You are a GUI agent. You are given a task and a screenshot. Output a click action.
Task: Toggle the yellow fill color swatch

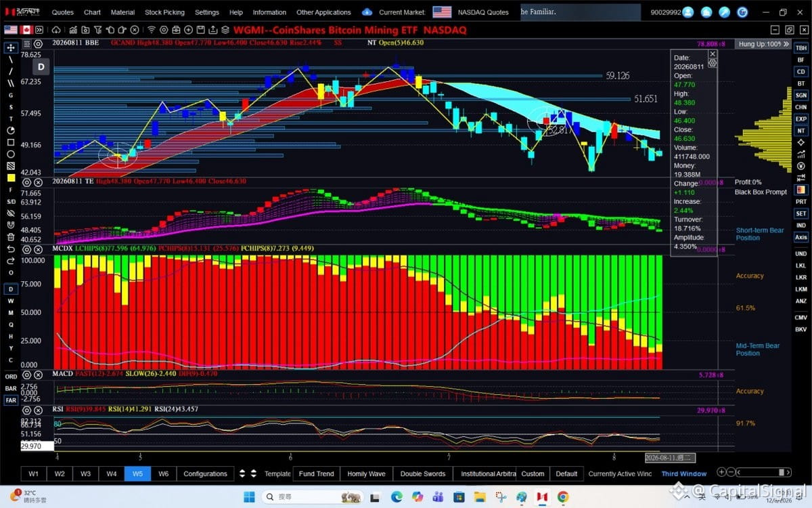click(x=11, y=178)
